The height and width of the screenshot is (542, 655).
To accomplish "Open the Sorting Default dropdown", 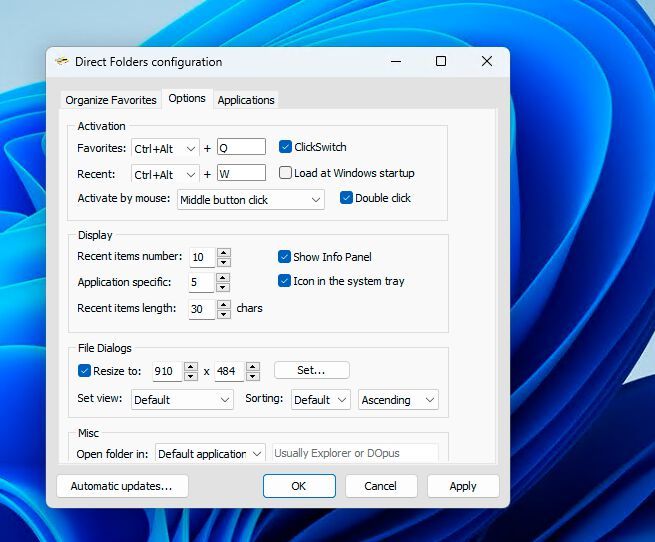I will pos(320,400).
